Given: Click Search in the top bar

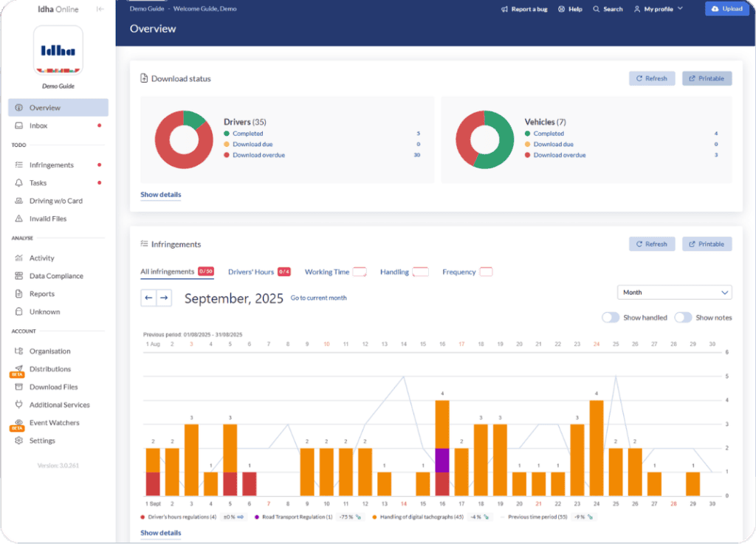Looking at the screenshot, I should (608, 9).
